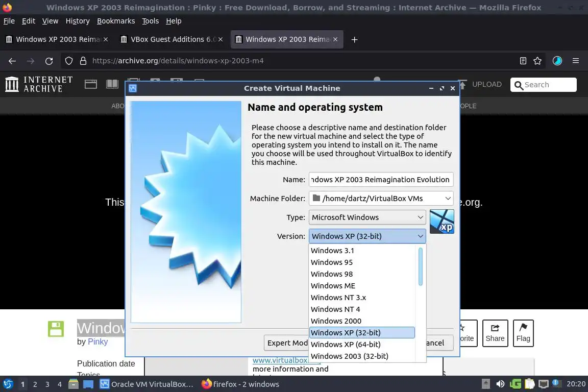Go back using Firefox back arrow

tap(12, 61)
